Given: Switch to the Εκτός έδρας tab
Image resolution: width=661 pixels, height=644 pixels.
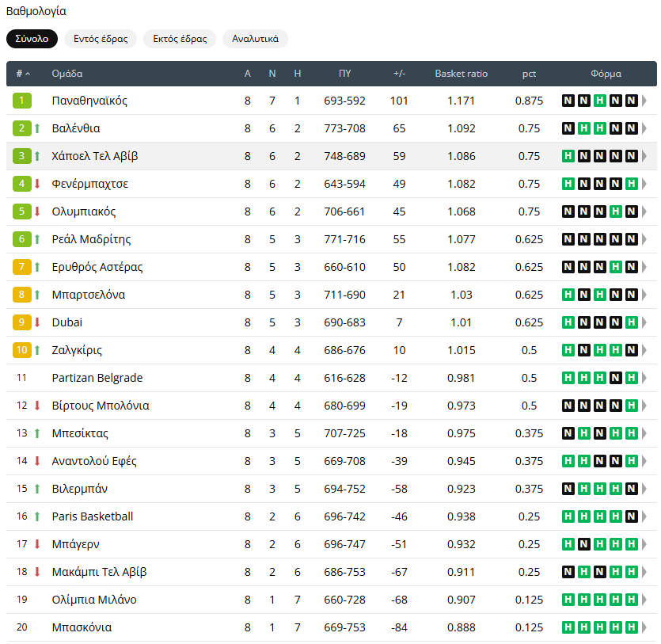Looking at the screenshot, I should tap(180, 39).
